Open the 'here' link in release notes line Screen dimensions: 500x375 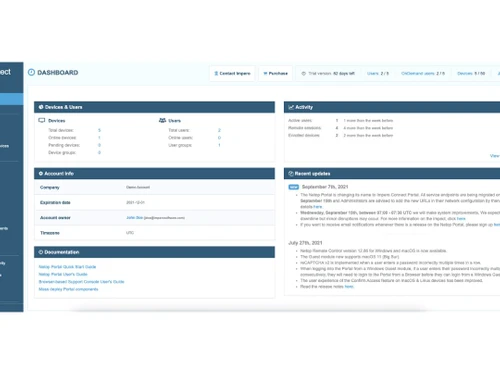[x=349, y=286]
